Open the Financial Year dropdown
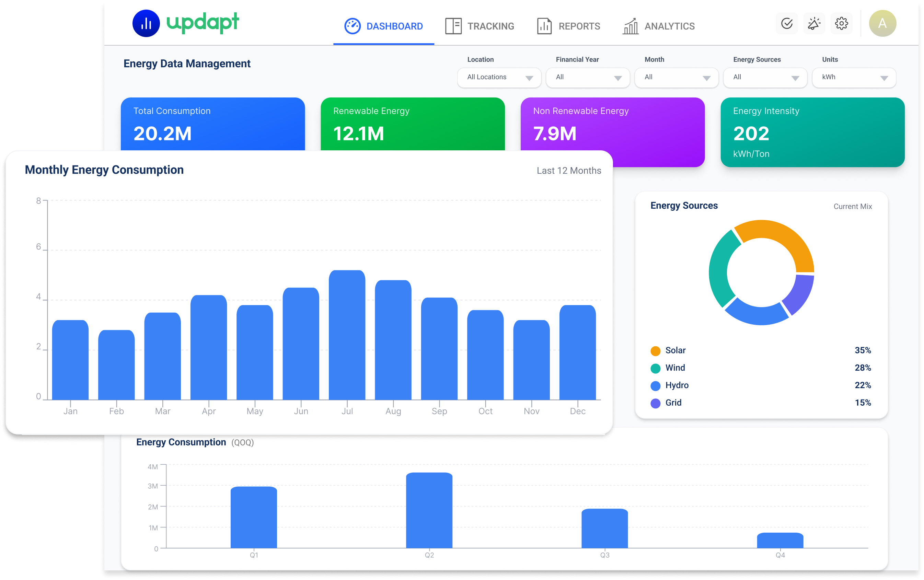The image size is (924, 580). pos(588,78)
